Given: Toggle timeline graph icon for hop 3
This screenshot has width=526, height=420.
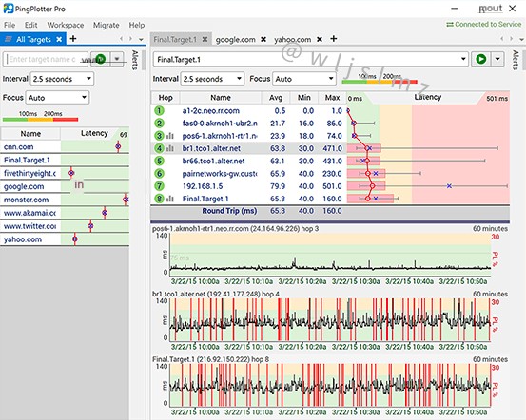Looking at the screenshot, I should click(170, 136).
